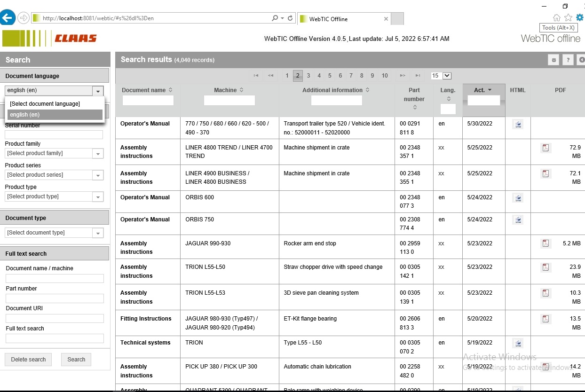Expand the Document type dropdown
585x392 pixels.
click(x=98, y=233)
